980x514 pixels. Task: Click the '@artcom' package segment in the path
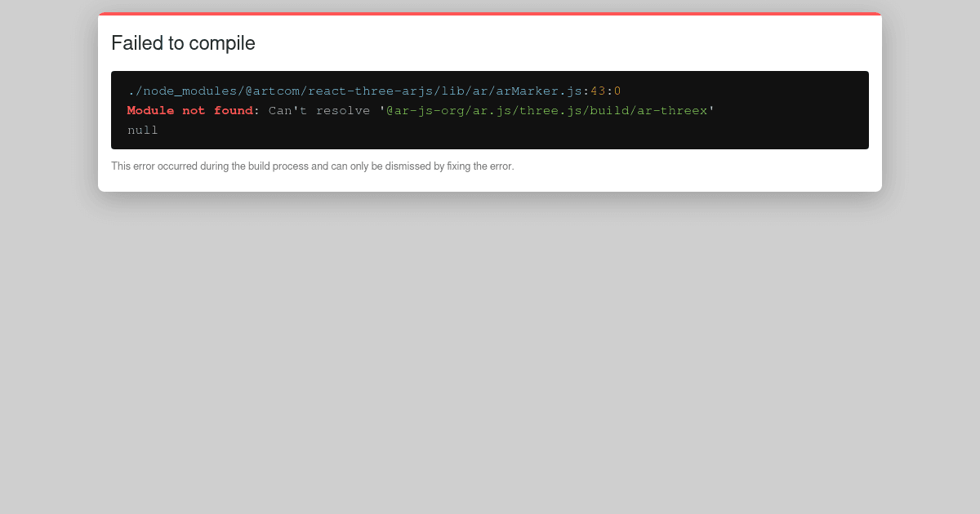coord(274,91)
